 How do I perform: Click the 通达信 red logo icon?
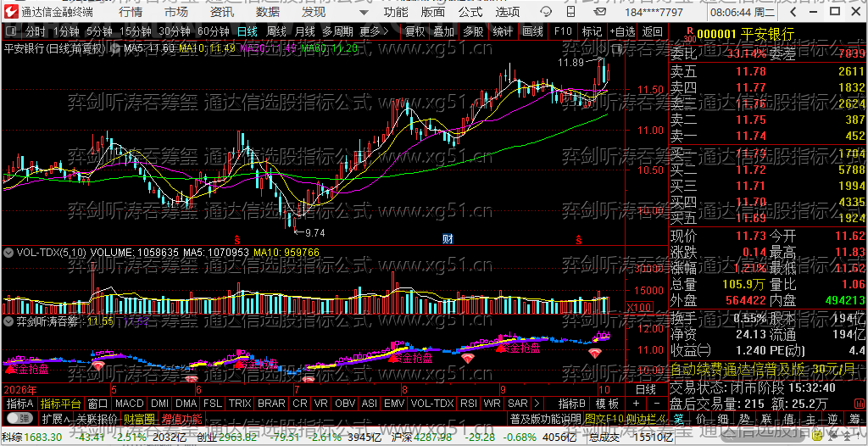pyautogui.click(x=11, y=12)
